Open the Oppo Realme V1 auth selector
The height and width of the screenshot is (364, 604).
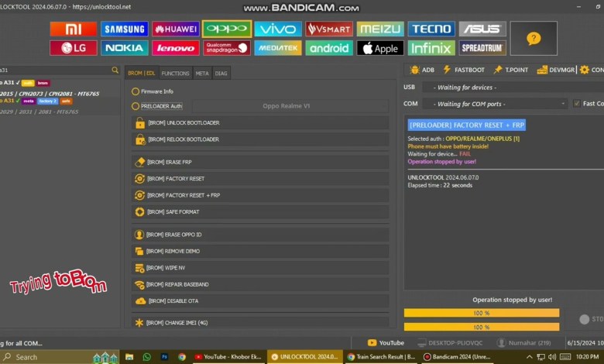click(287, 106)
